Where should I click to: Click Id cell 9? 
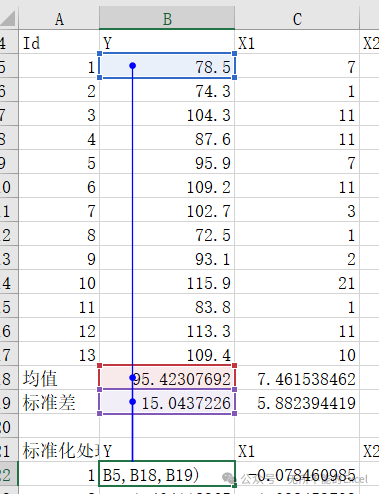59,258
